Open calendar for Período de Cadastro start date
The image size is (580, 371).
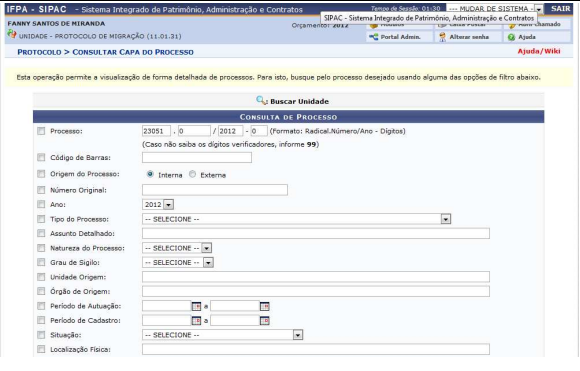(196, 321)
